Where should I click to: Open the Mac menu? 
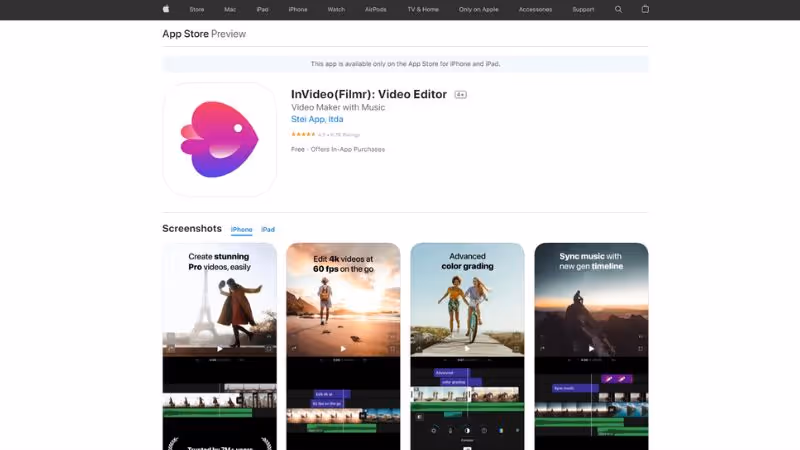pyautogui.click(x=230, y=9)
